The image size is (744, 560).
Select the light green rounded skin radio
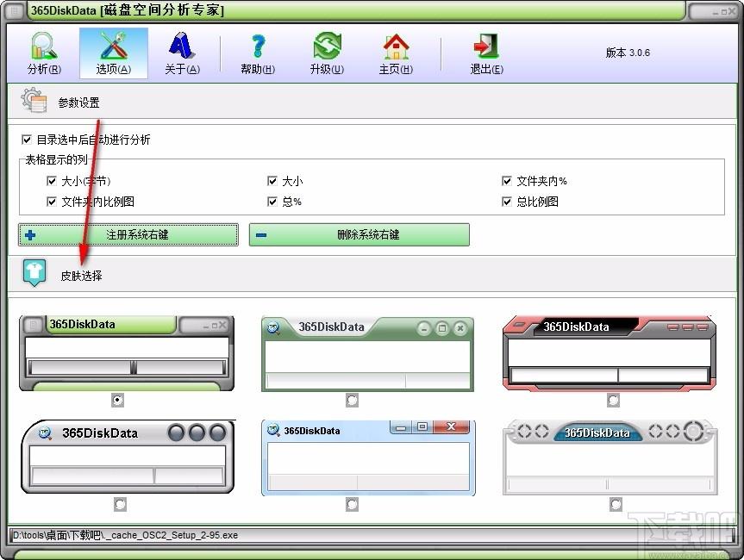coord(352,401)
